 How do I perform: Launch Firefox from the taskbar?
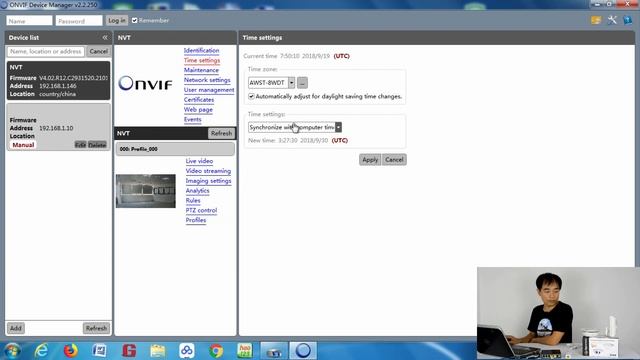(x=71, y=351)
